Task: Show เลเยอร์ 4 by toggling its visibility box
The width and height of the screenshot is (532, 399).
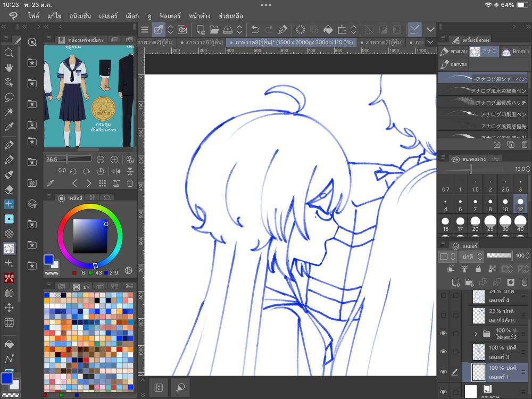Action: coord(443,296)
